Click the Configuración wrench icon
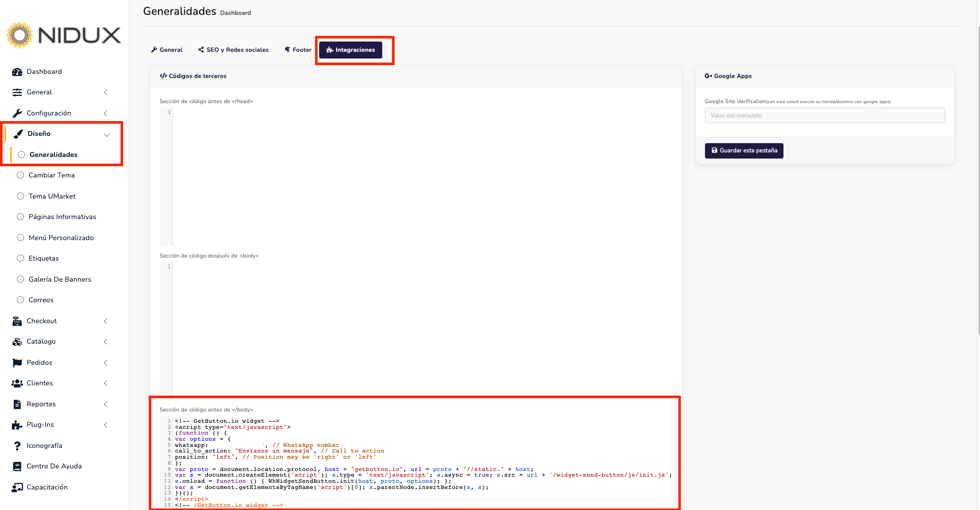The width and height of the screenshot is (980, 510). pyautogui.click(x=17, y=113)
